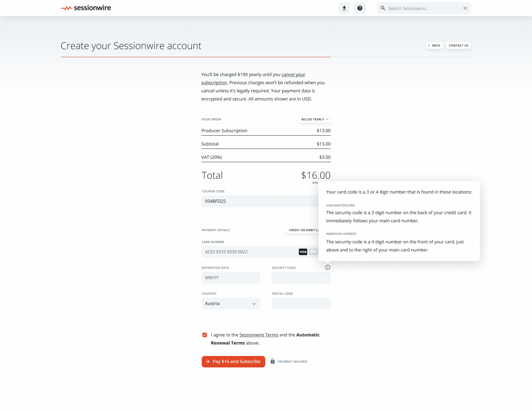Click the Expiration Date field

231,277
